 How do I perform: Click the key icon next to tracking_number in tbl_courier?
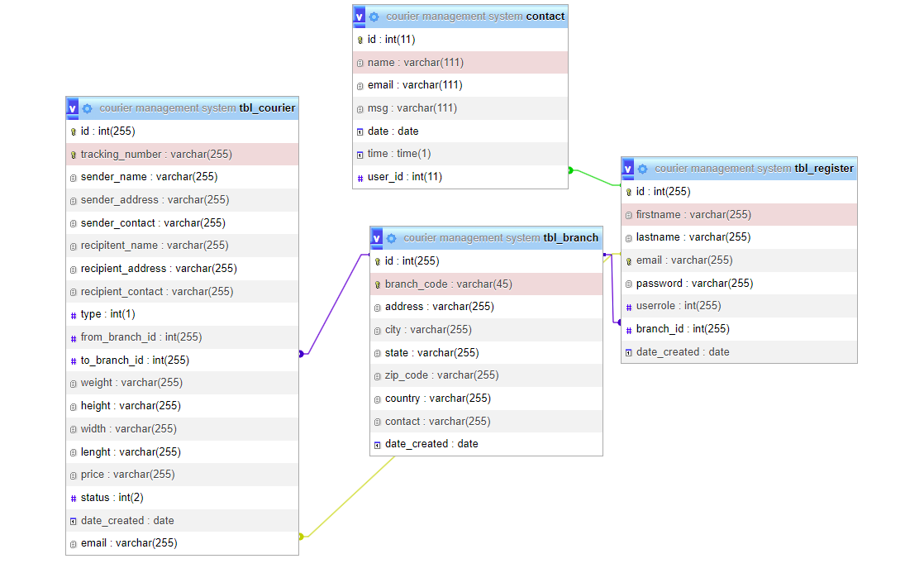tap(73, 154)
